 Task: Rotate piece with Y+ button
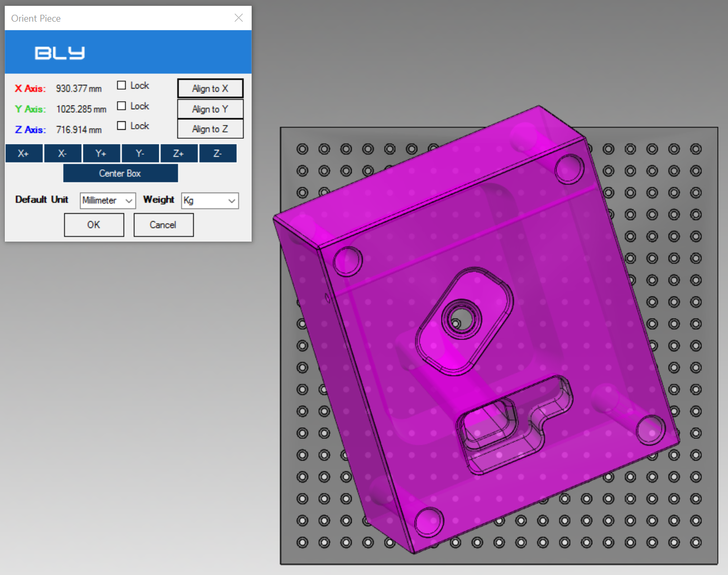click(x=101, y=154)
